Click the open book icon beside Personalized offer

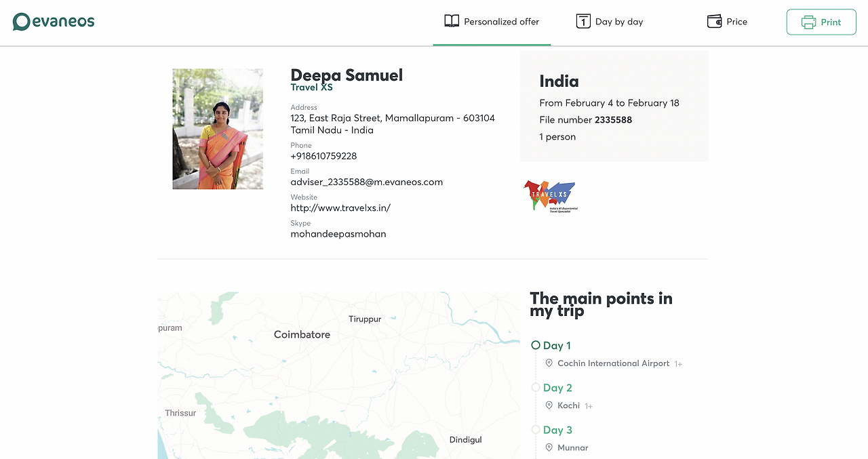click(x=452, y=21)
